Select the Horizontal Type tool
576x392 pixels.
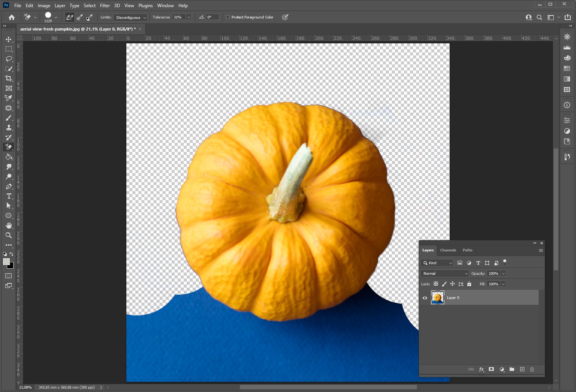pyautogui.click(x=9, y=196)
